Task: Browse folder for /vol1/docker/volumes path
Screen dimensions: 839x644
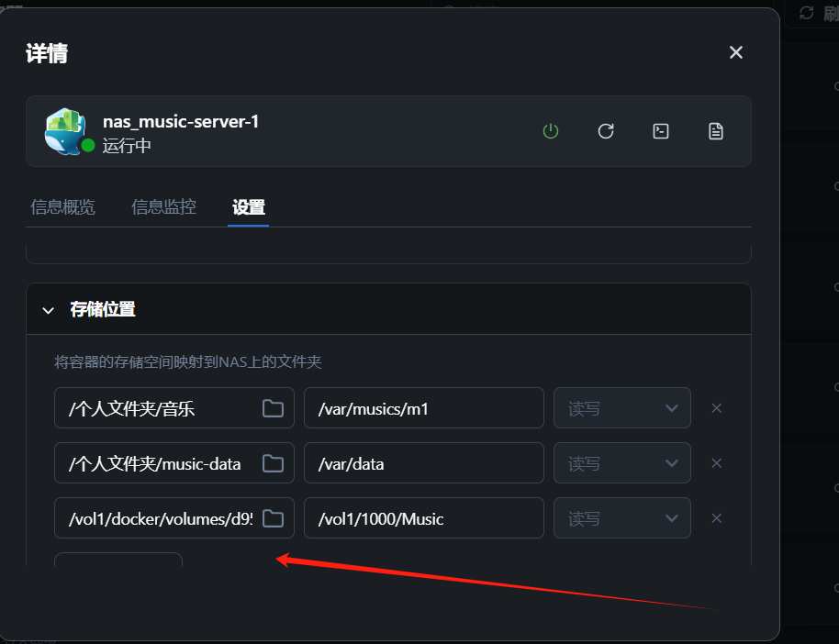Action: (273, 518)
